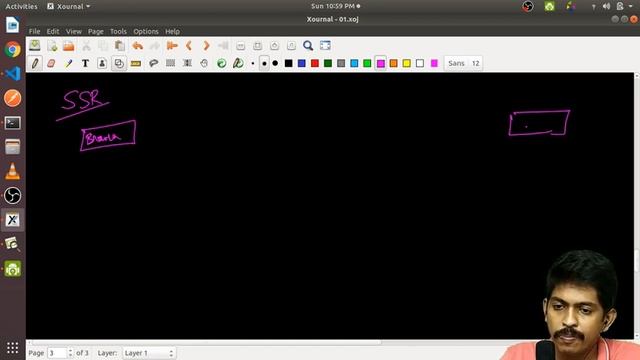
Task: Click the Redo arrow icon
Action: point(154,46)
